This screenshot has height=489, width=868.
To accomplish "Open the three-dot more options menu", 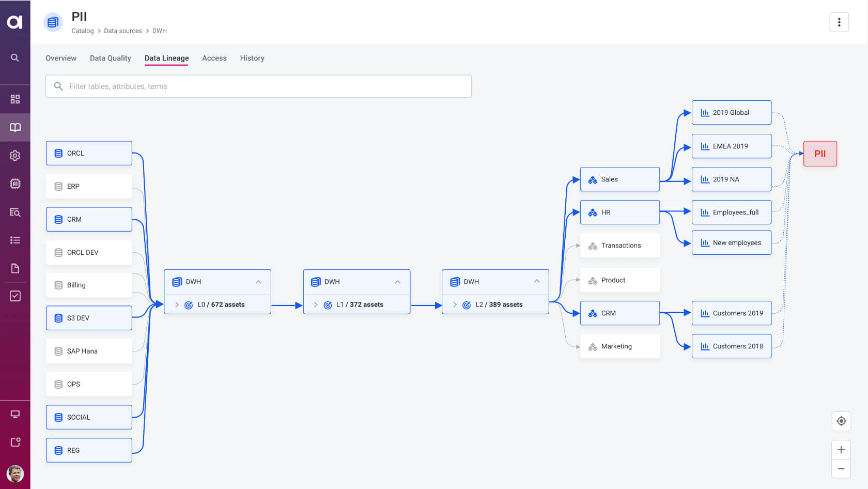I will coord(839,22).
